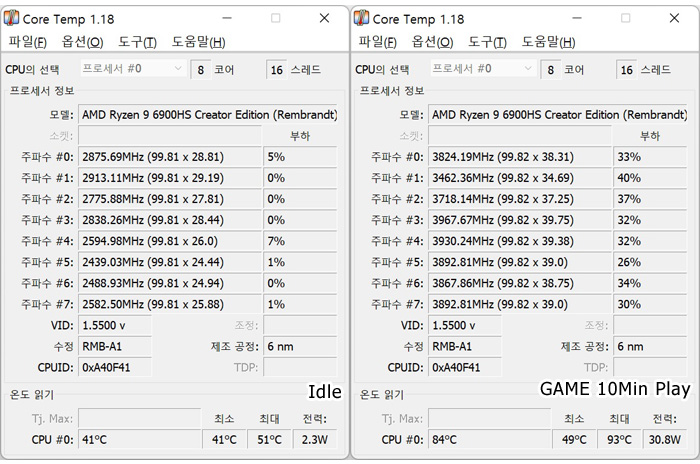Close the left Core Temp window
This screenshot has height=464, width=700.
pyautogui.click(x=325, y=18)
